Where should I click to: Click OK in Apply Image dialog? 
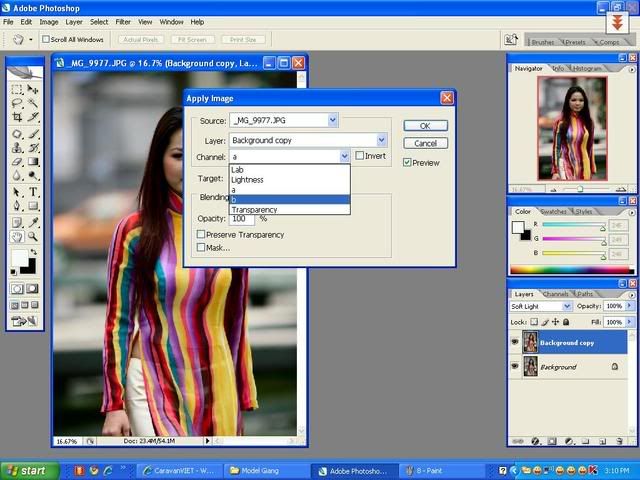coord(425,126)
